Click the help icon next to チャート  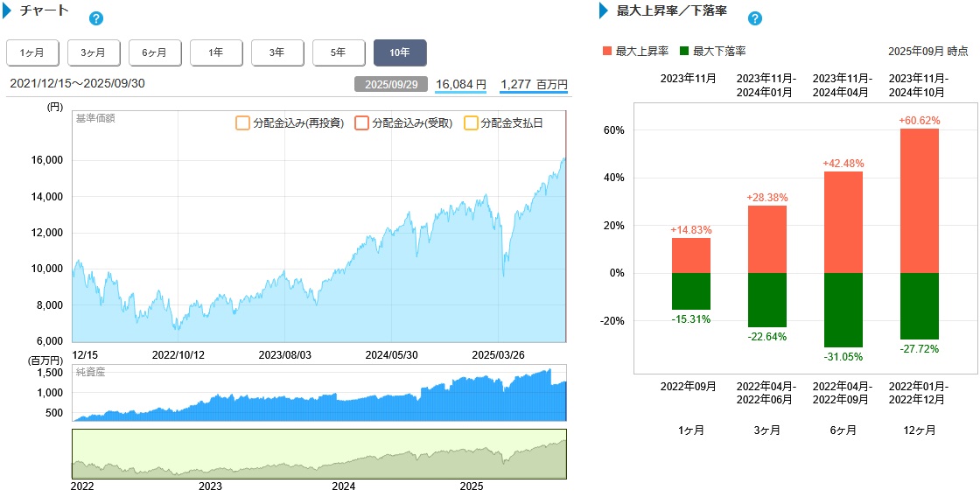click(96, 18)
